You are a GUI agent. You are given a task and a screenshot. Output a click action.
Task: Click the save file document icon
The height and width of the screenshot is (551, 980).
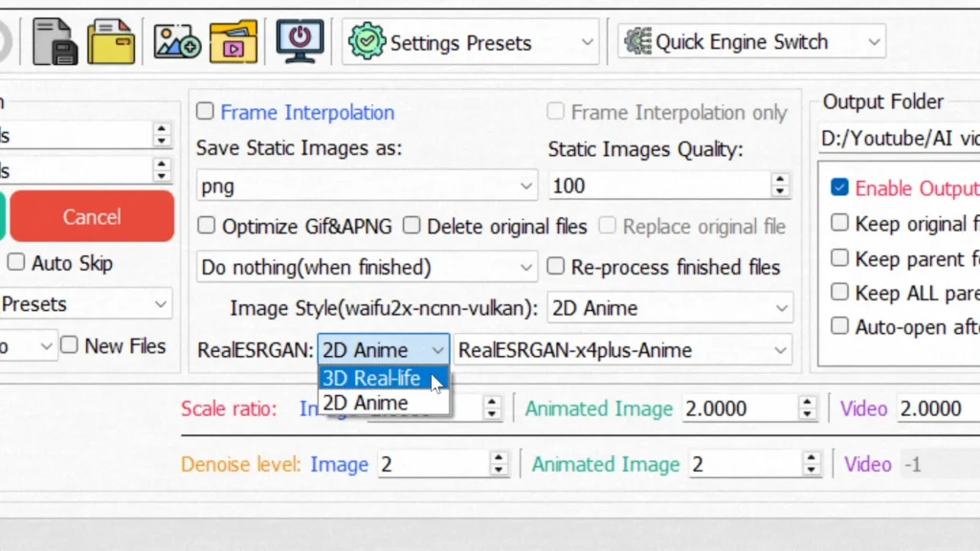point(55,42)
